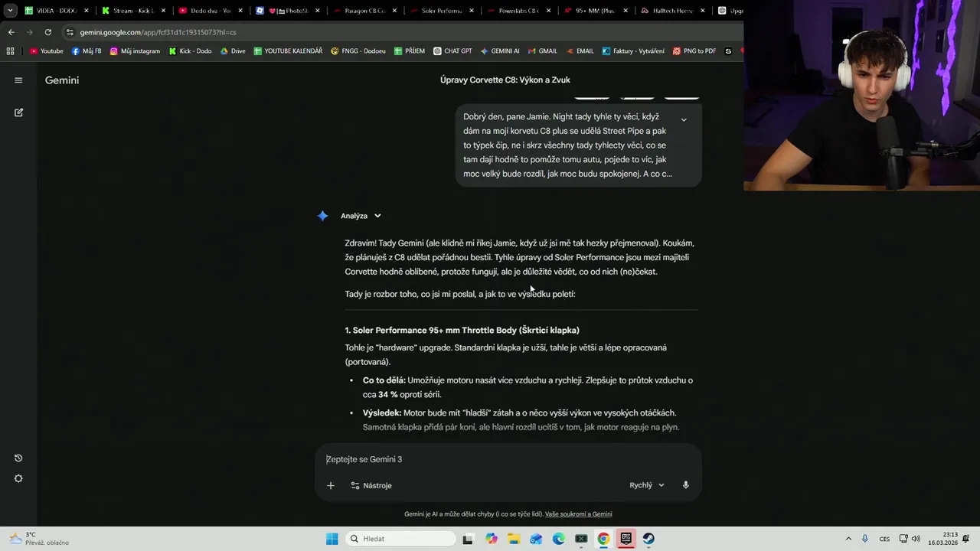Switch to the VIDEA - DODO tab

click(56, 11)
